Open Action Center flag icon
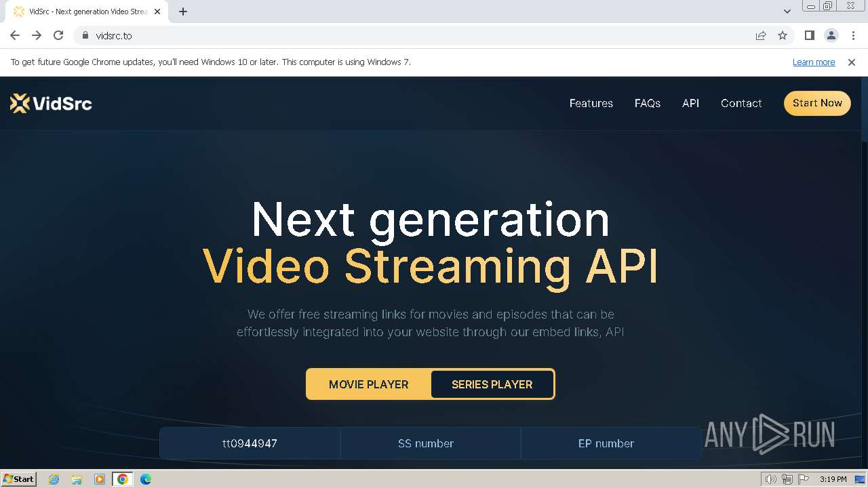This screenshot has height=488, width=868. pos(804,479)
